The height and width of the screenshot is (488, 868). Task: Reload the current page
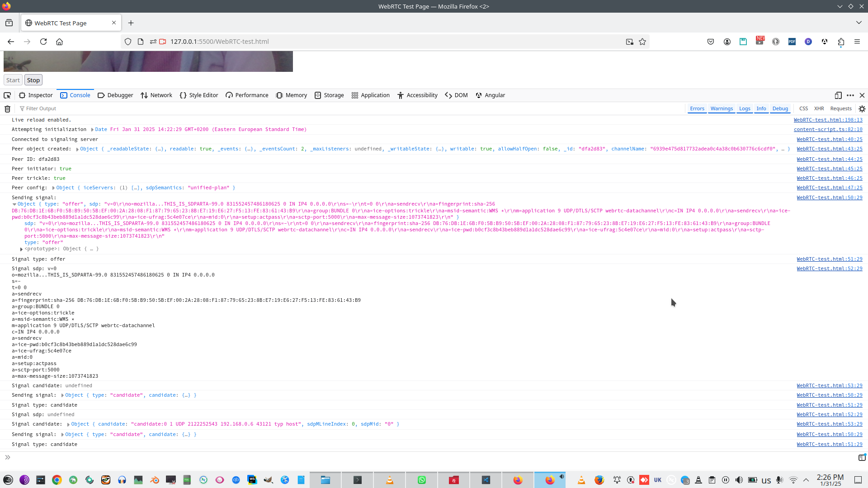(x=43, y=42)
